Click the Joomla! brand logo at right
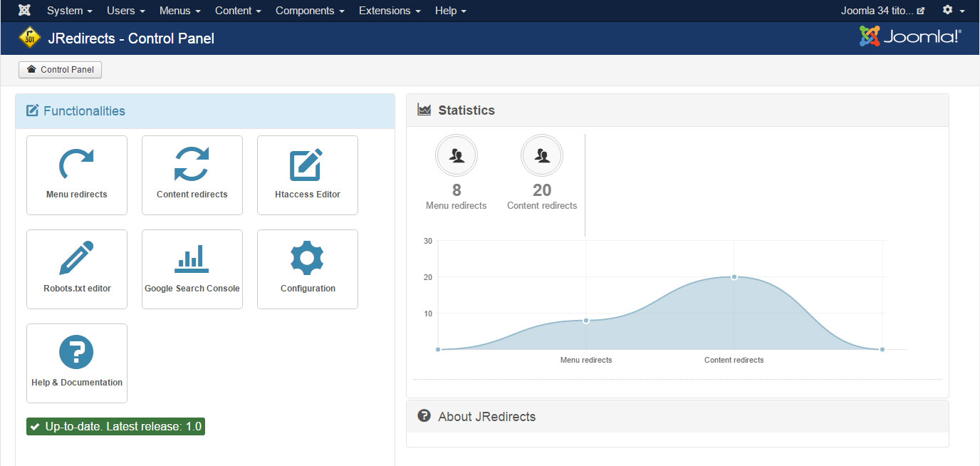The image size is (980, 466). pos(910,37)
